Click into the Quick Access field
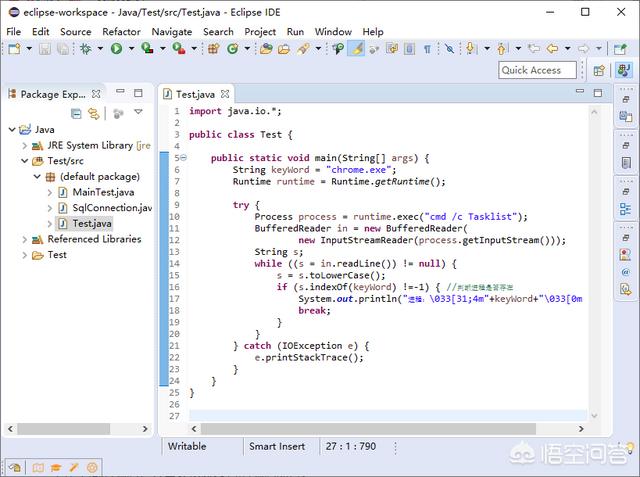 [537, 70]
